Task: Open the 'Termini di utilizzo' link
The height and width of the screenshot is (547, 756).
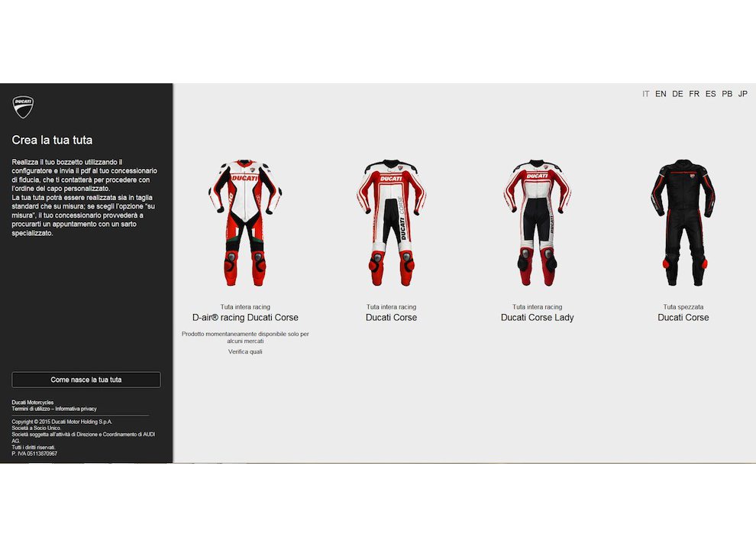Action: pos(31,409)
